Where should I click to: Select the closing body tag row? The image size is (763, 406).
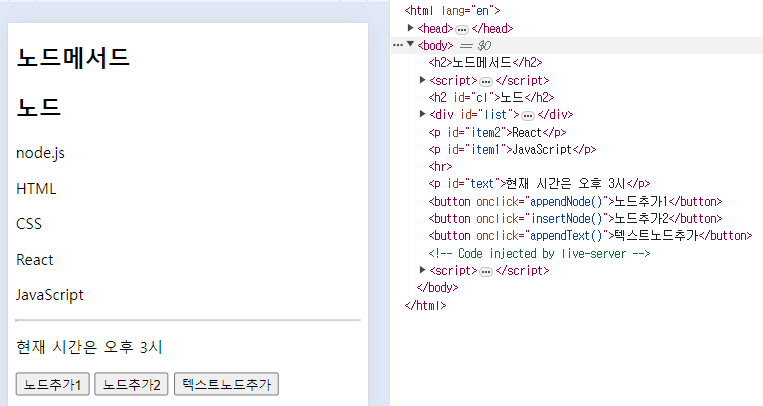pos(437,287)
